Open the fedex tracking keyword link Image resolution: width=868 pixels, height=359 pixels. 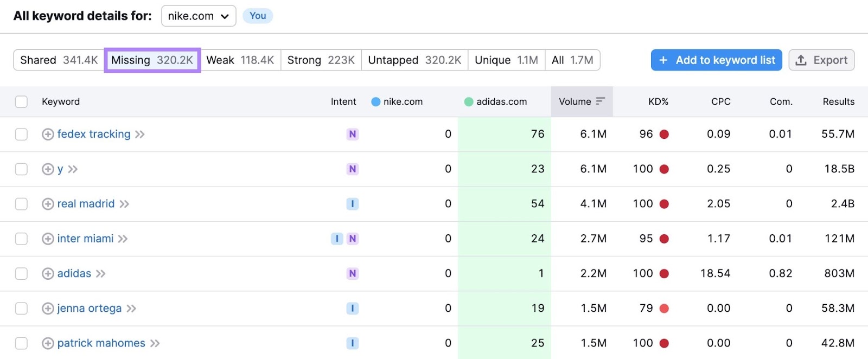point(94,134)
